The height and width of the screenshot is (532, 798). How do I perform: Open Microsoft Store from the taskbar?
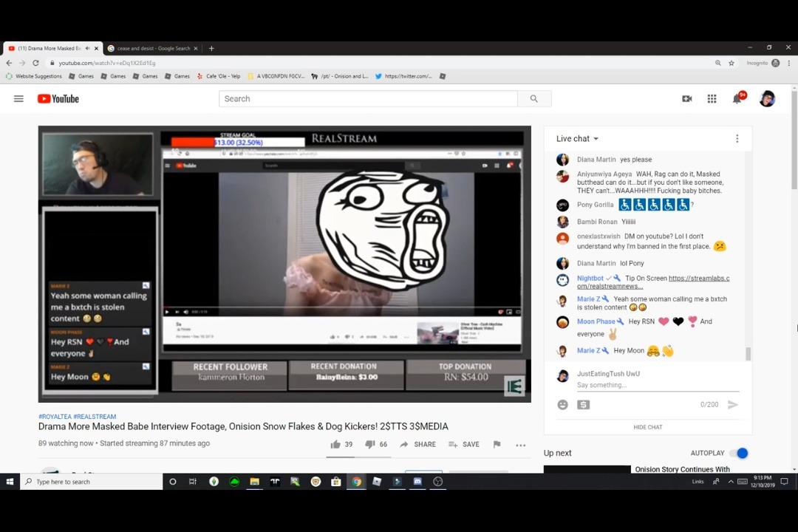[x=336, y=482]
